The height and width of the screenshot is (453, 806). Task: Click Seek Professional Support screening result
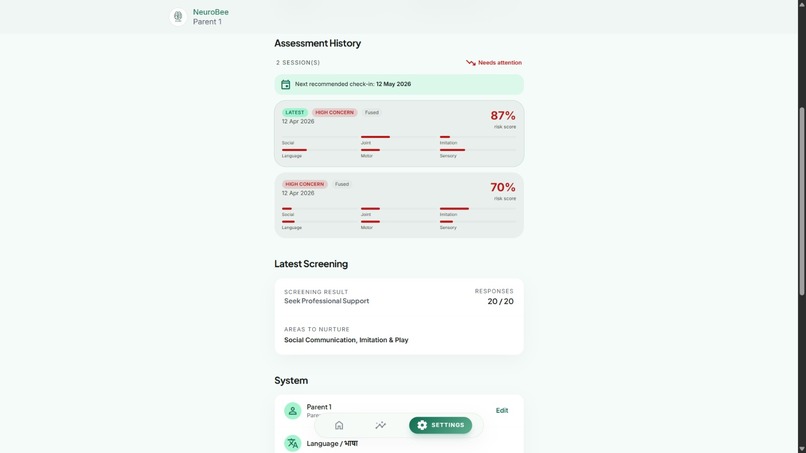click(x=326, y=301)
